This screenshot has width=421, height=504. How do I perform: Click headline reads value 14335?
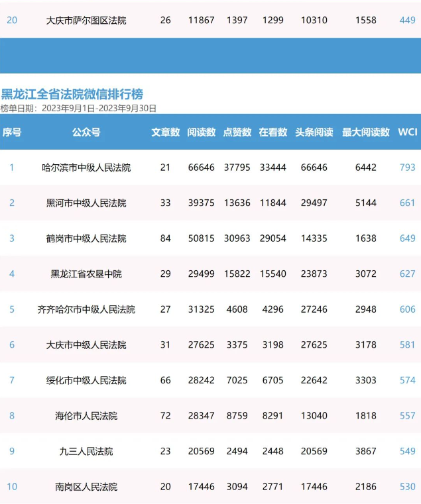314,238
